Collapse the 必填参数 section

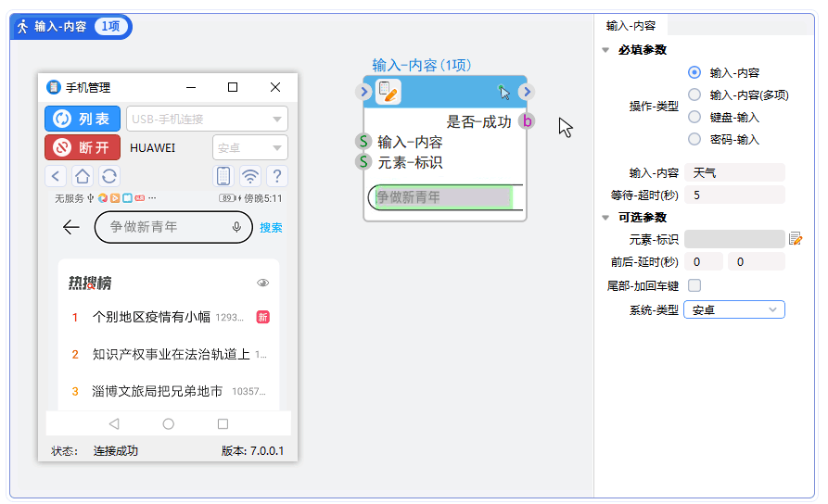605,50
